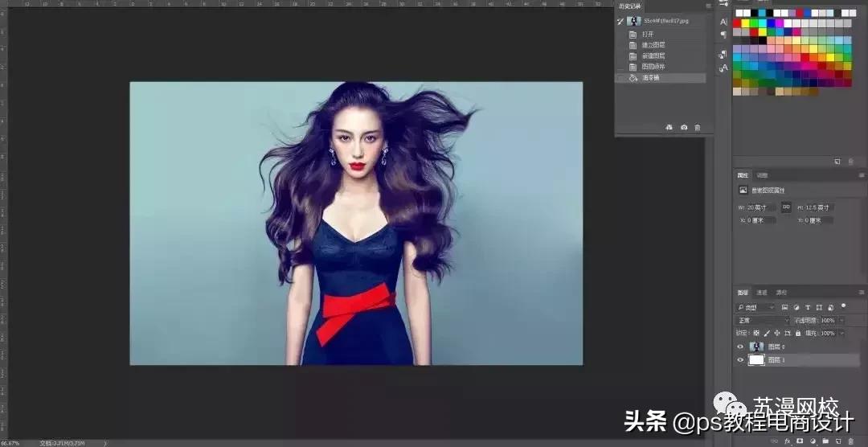Open History panel flyout menu

pos(709,6)
